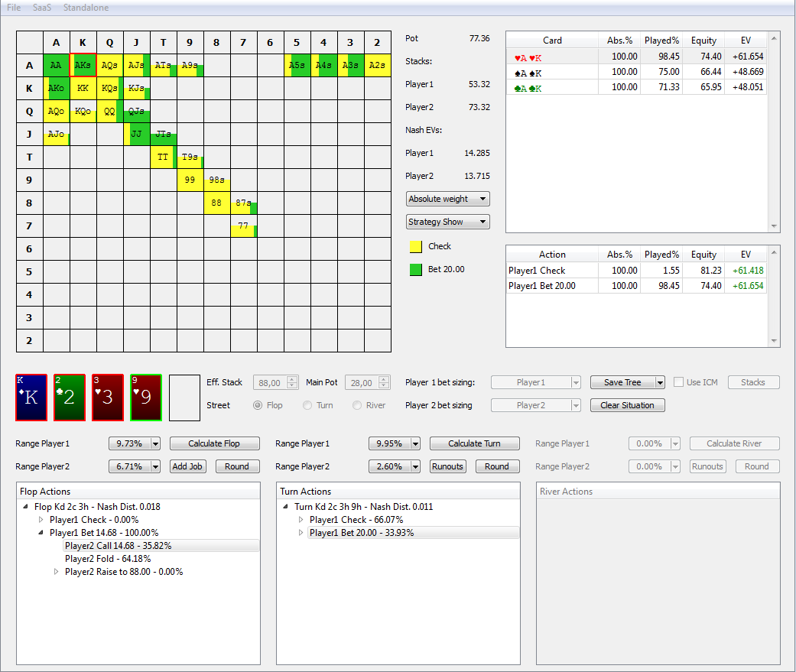Select the AKo hand cell
Image resolution: width=796 pixels, height=672 pixels.
pyautogui.click(x=57, y=89)
